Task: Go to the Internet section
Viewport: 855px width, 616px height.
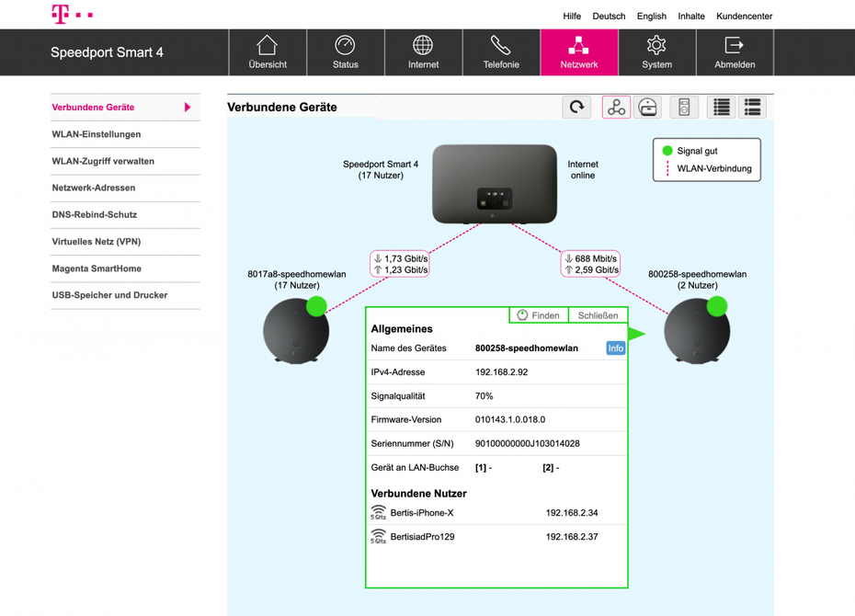Action: click(x=423, y=52)
